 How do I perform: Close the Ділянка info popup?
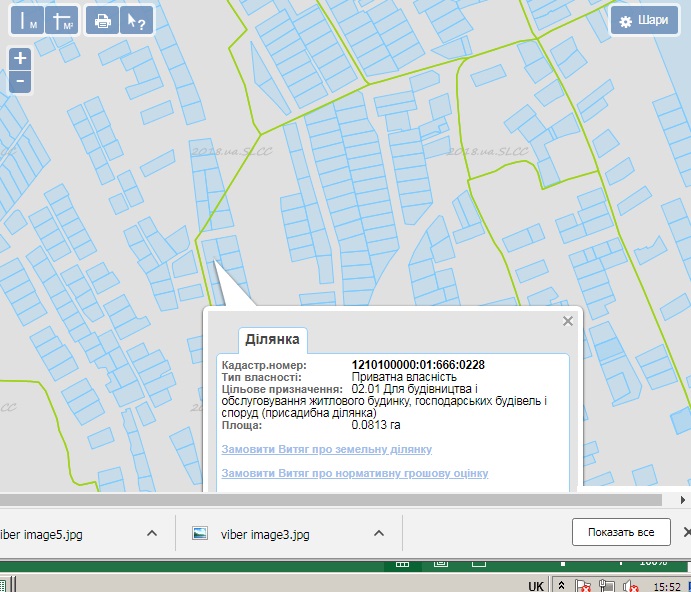pyautogui.click(x=568, y=321)
